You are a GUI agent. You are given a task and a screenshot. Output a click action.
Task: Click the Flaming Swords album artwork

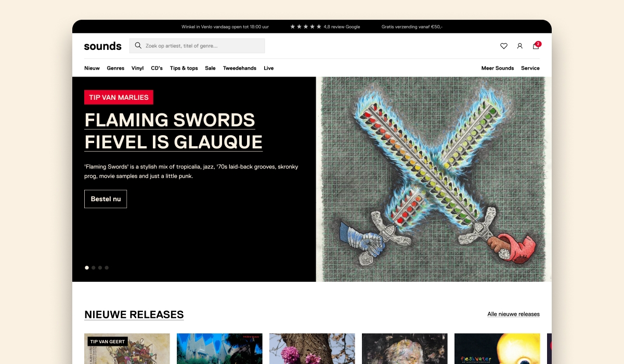coord(434,179)
